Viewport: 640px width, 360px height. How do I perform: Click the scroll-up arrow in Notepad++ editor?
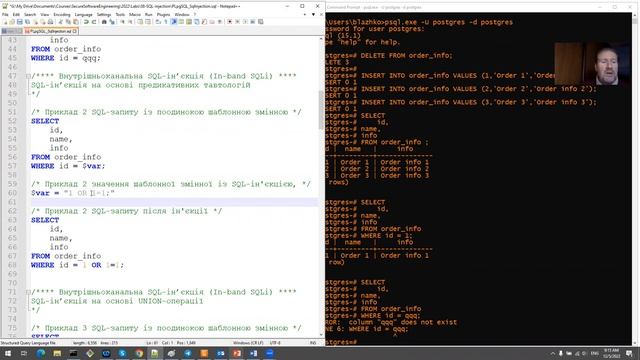pyautogui.click(x=321, y=39)
